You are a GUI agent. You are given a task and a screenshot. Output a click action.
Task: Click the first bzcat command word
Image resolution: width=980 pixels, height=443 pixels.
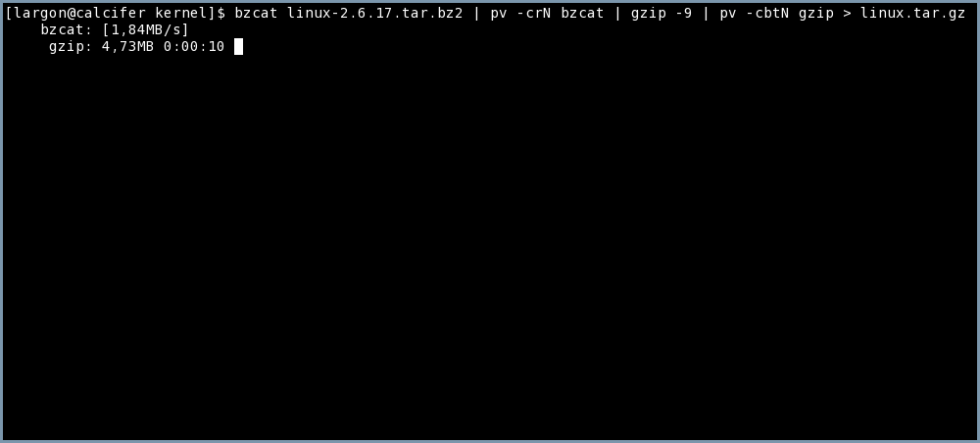point(256,13)
